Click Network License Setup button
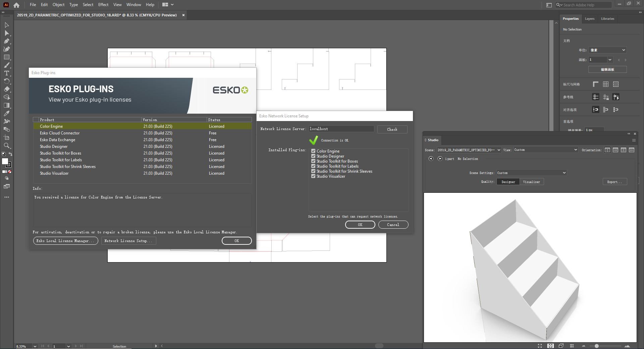Screen dimensions: 644x349 128,241
